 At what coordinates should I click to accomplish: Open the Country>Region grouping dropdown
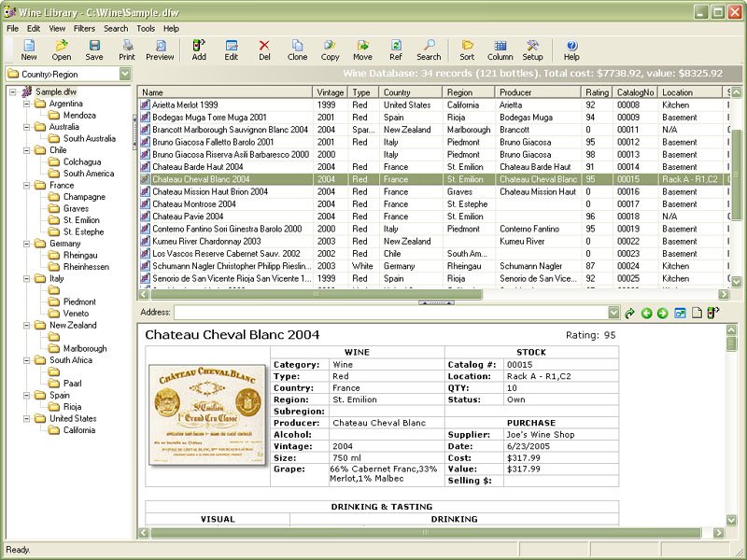point(125,74)
